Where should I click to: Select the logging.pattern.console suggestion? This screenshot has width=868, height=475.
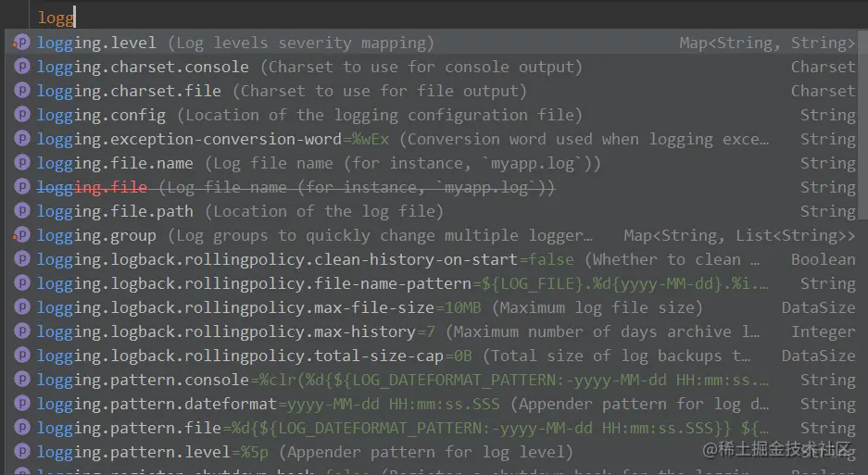pyautogui.click(x=433, y=380)
